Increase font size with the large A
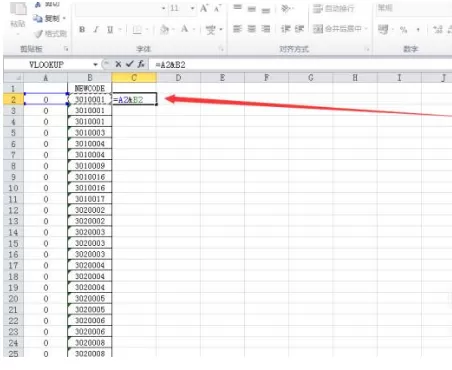 click(204, 8)
